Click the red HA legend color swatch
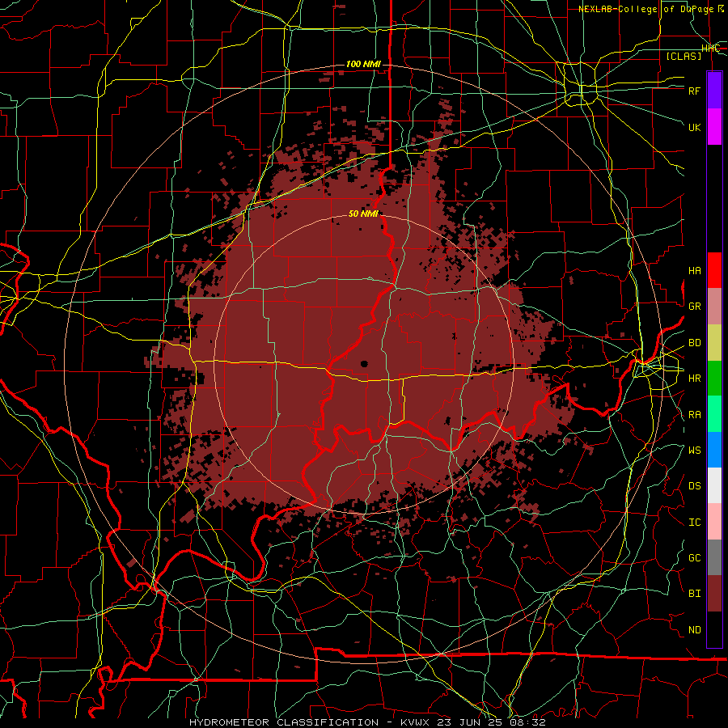Image resolution: width=728 pixels, height=728 pixels. tap(714, 270)
